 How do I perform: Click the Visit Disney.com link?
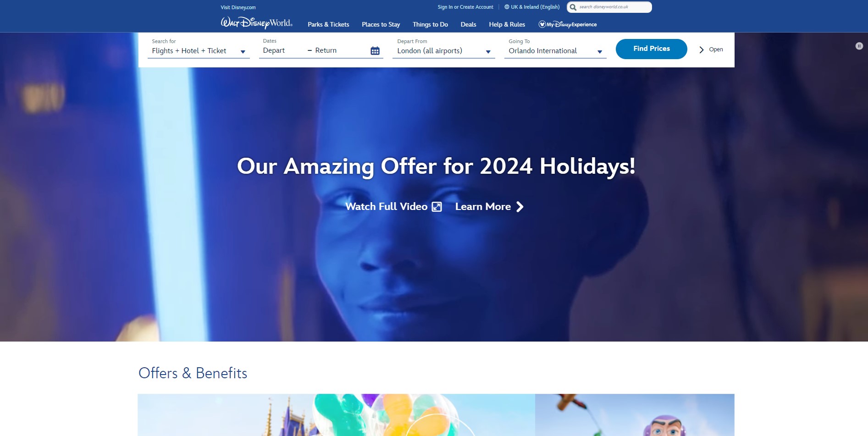pos(238,7)
